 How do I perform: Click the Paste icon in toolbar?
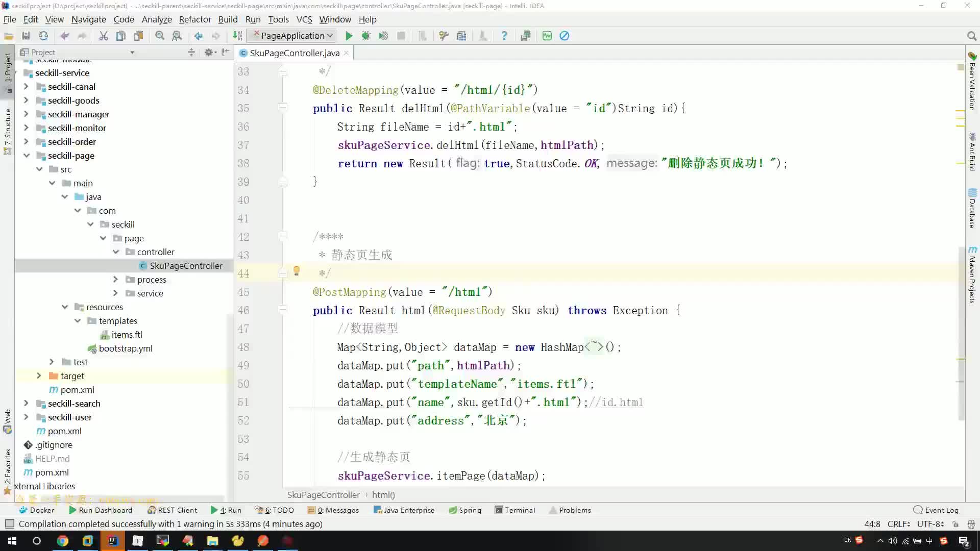click(x=138, y=36)
